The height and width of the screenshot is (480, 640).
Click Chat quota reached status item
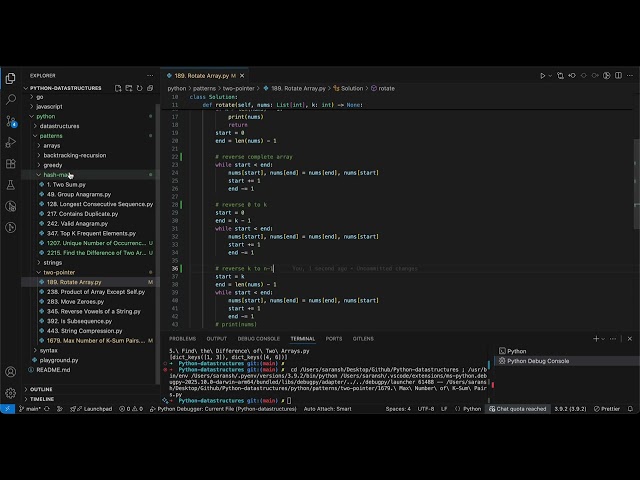point(518,409)
